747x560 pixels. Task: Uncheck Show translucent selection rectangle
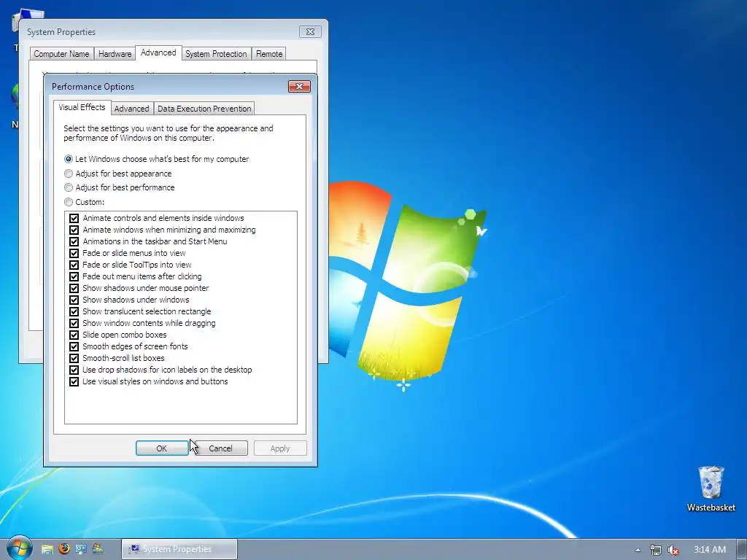click(x=74, y=311)
